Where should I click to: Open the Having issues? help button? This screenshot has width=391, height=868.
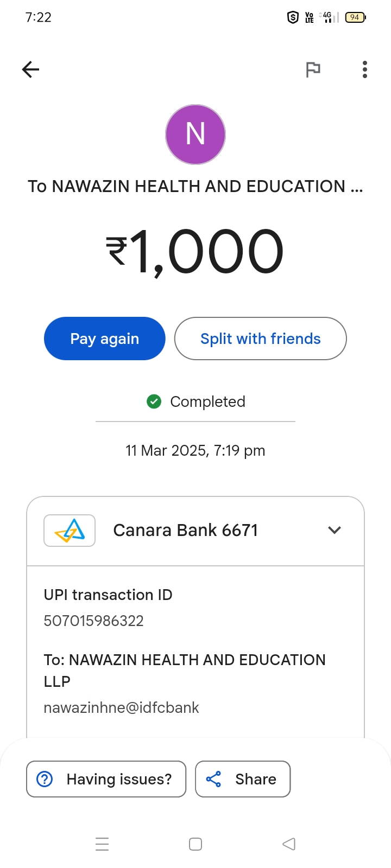click(x=106, y=779)
